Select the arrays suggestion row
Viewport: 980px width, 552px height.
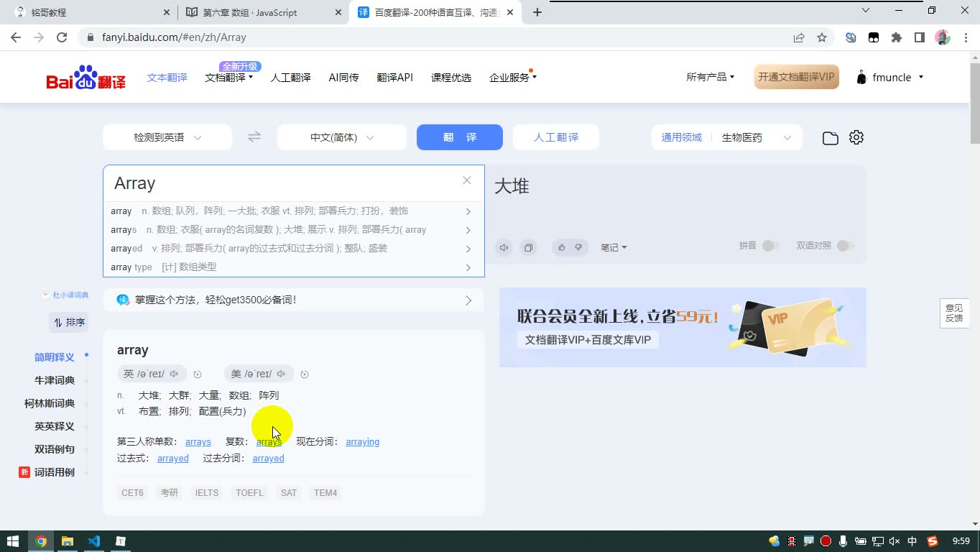tap(294, 230)
